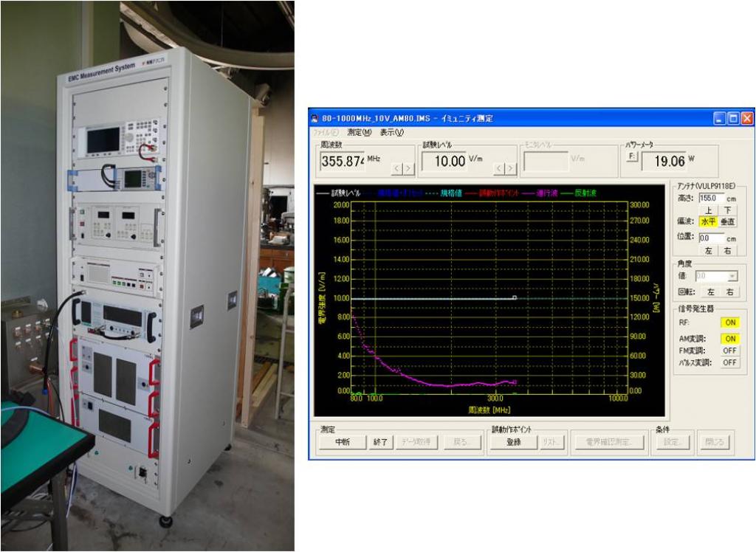Click the 登録 register malfunction point button
Screen dimensions: 756x552
click(513, 442)
